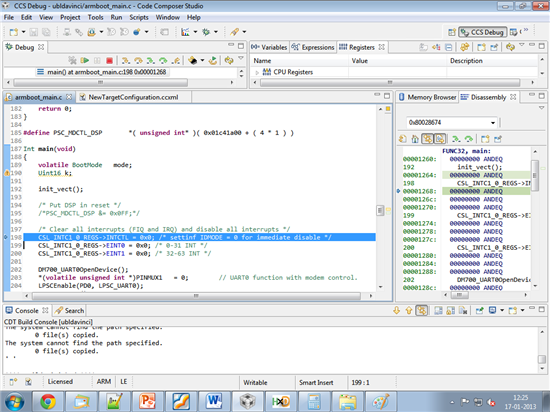The height and width of the screenshot is (412, 550).
Task: Click the code editor horizontal scrollbar thumb
Action: coord(196,296)
